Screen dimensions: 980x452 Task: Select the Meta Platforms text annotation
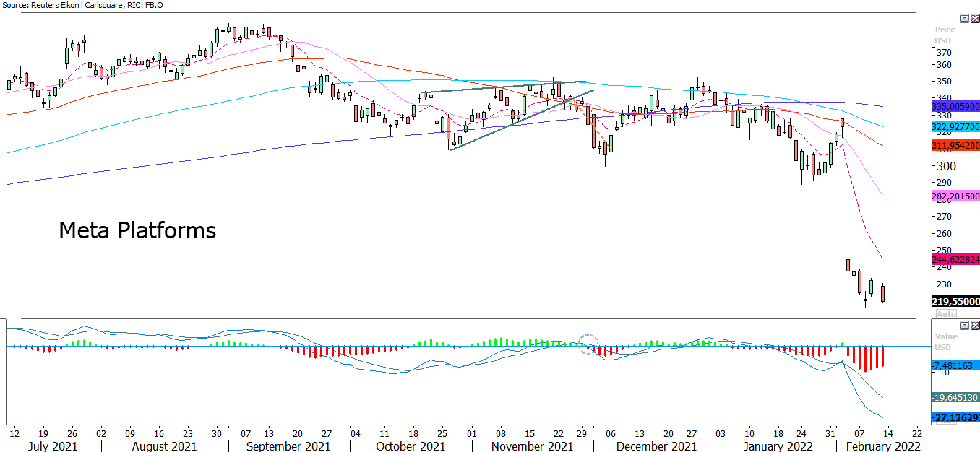pyautogui.click(x=137, y=231)
